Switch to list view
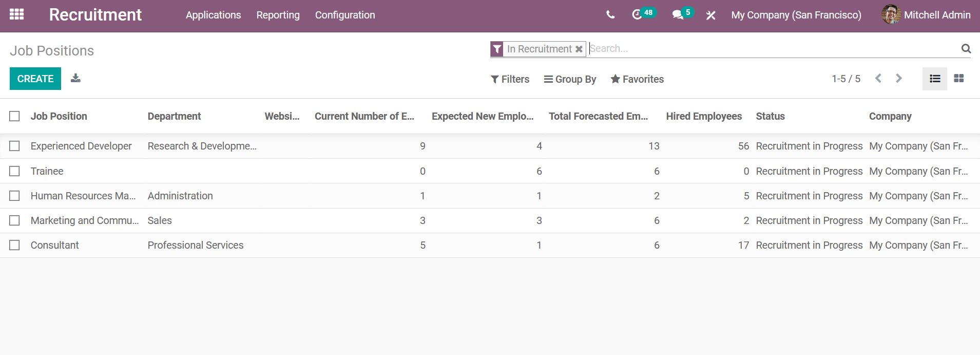980x355 pixels. (934, 79)
